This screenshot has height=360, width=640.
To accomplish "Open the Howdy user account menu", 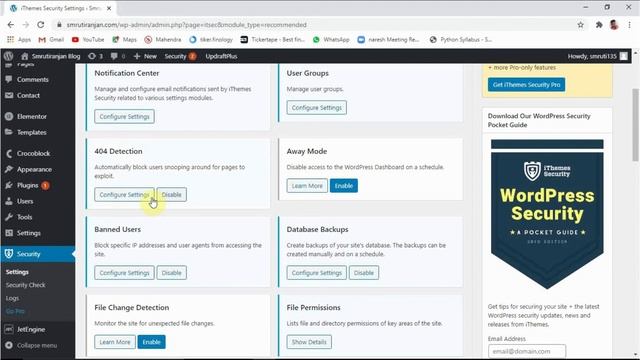I will [598, 56].
